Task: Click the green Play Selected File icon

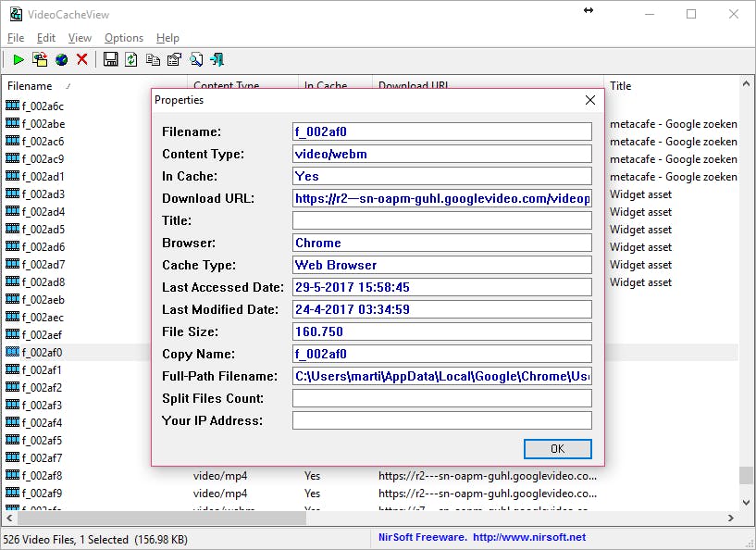Action: 18,60
